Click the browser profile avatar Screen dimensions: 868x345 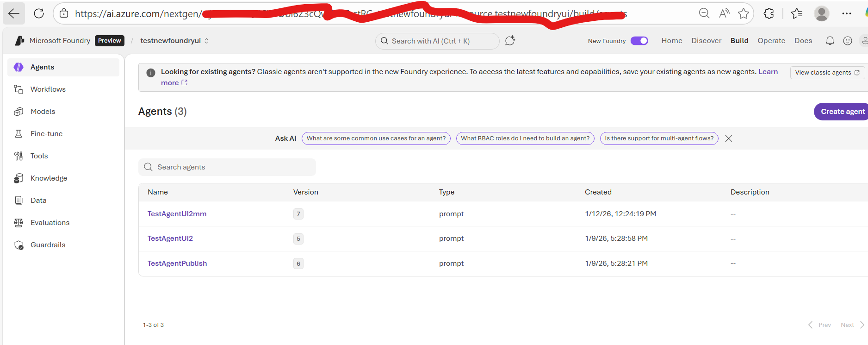(822, 13)
